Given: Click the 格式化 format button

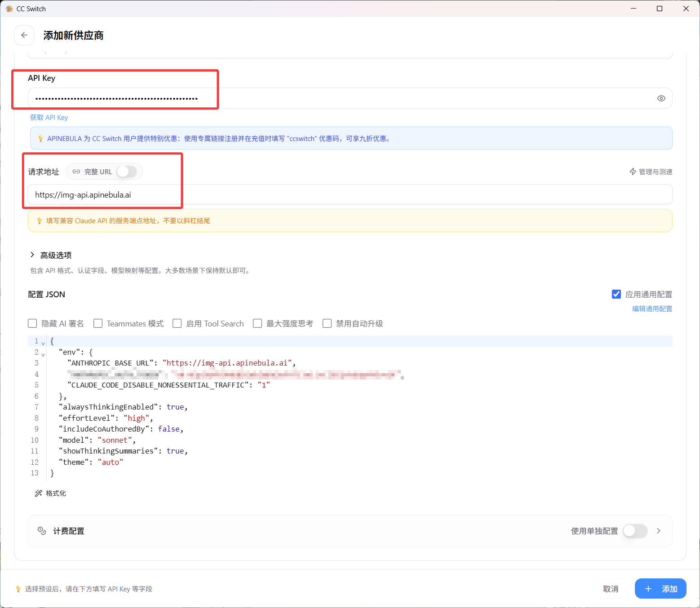Looking at the screenshot, I should coord(50,493).
